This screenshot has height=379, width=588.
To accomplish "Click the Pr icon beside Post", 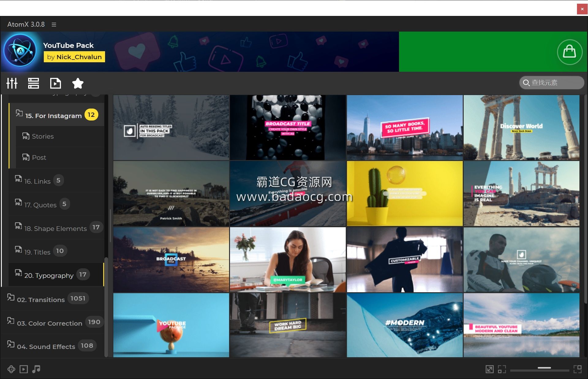I will point(26,157).
